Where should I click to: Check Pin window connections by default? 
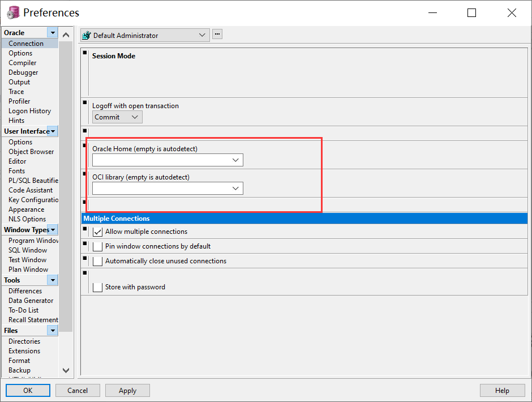click(x=97, y=246)
